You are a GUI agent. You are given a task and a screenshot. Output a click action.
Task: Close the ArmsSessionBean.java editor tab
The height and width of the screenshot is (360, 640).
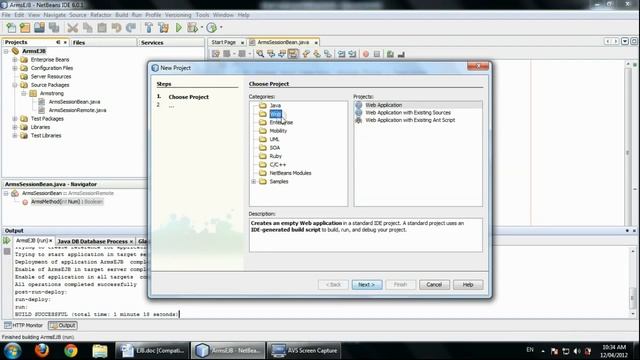(x=316, y=42)
